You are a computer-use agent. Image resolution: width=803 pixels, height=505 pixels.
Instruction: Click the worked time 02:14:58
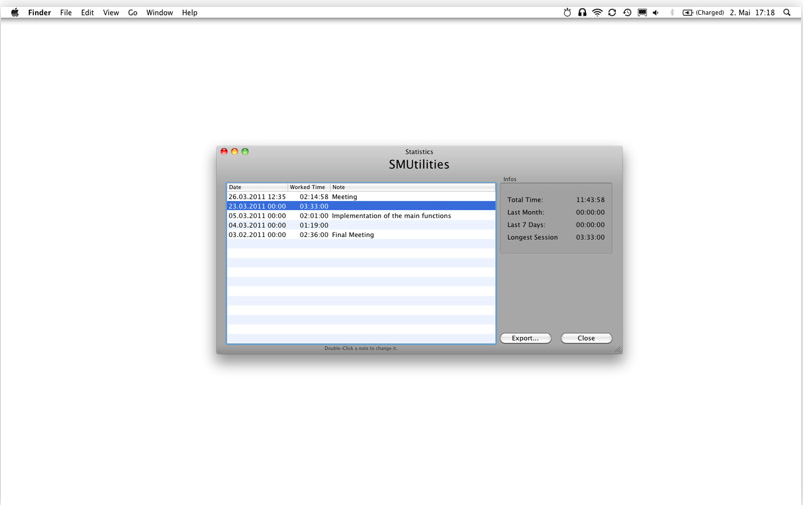click(314, 197)
